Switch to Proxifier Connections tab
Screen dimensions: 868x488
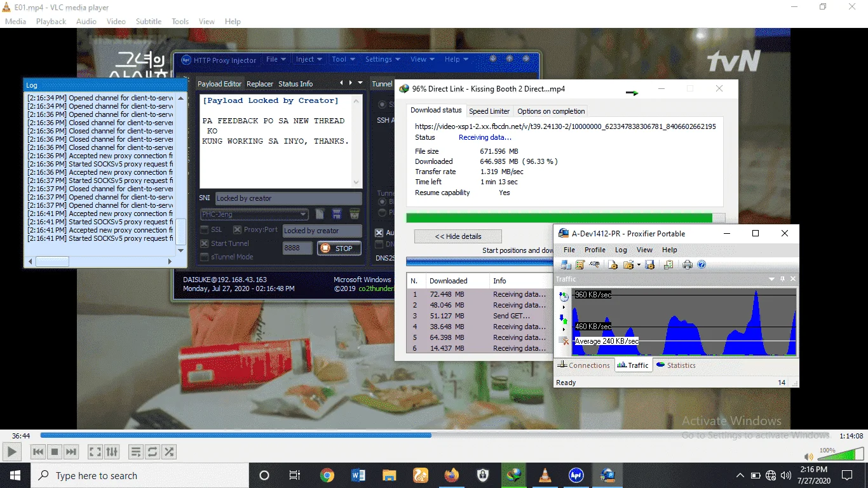585,365
